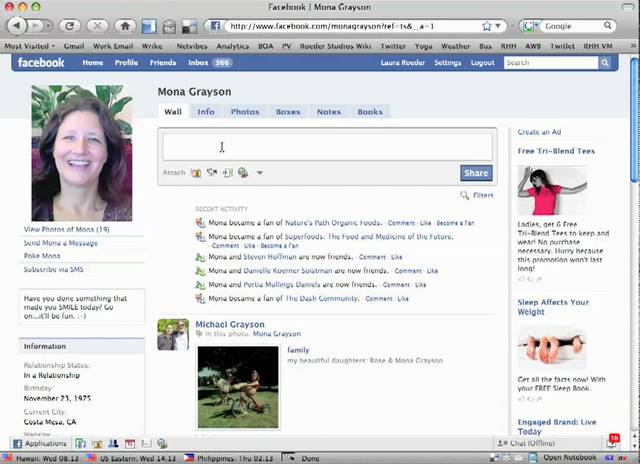Click the page vertical scrollbar

(x=634, y=120)
